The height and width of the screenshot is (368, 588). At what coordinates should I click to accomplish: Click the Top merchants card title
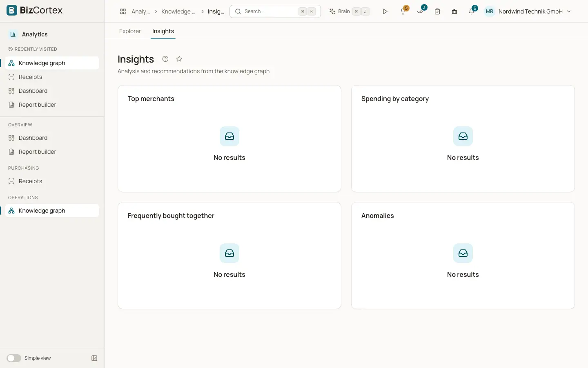(151, 99)
